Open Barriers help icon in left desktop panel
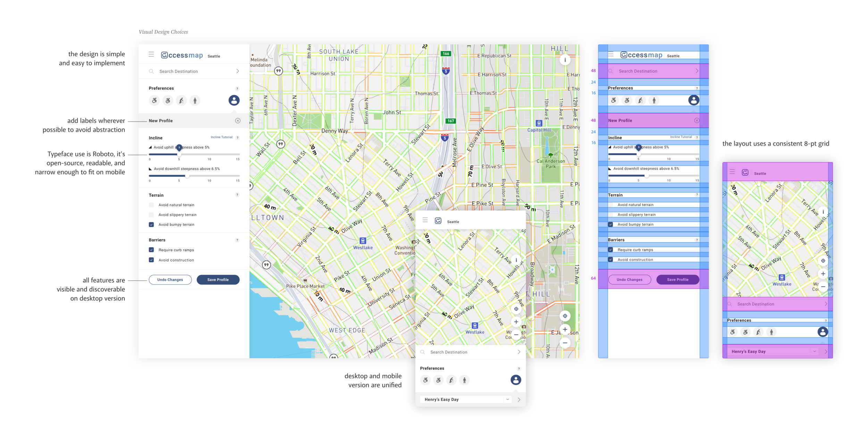Image resolution: width=868 pixels, height=435 pixels. pyautogui.click(x=237, y=240)
